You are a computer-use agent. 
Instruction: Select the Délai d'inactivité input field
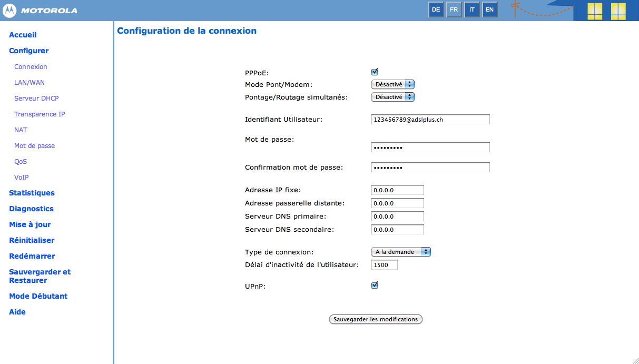[384, 264]
